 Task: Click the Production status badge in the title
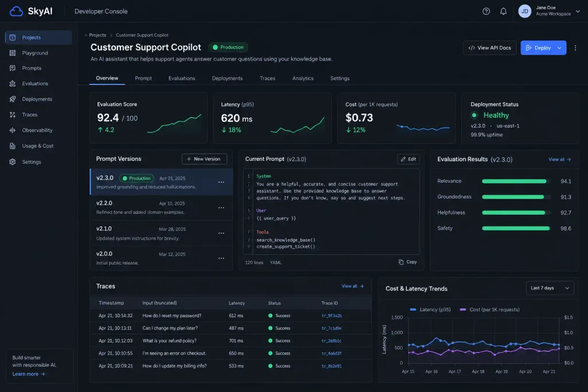[x=228, y=47]
